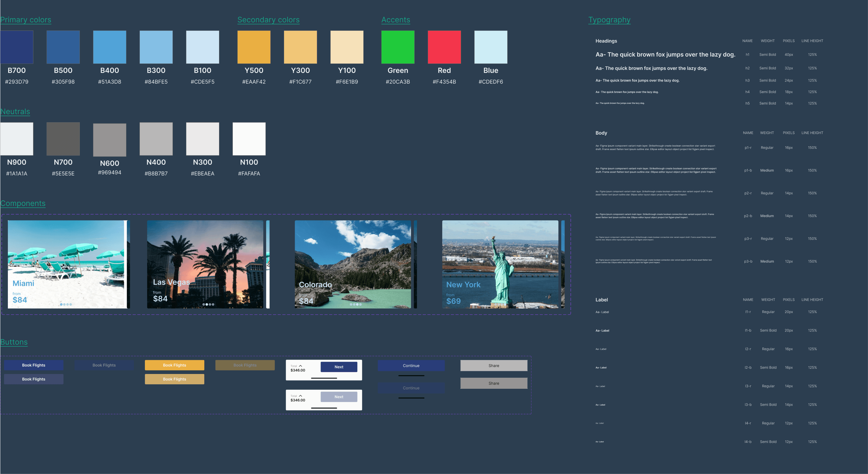868x474 pixels.
Task: Click the bright yellow Book Flights button
Action: (174, 365)
